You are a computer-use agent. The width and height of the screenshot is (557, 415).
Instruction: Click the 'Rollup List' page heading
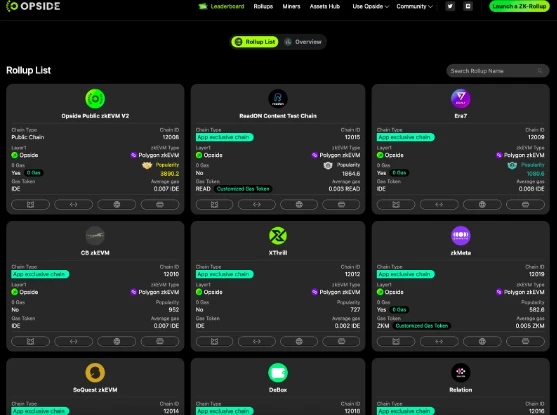click(28, 70)
